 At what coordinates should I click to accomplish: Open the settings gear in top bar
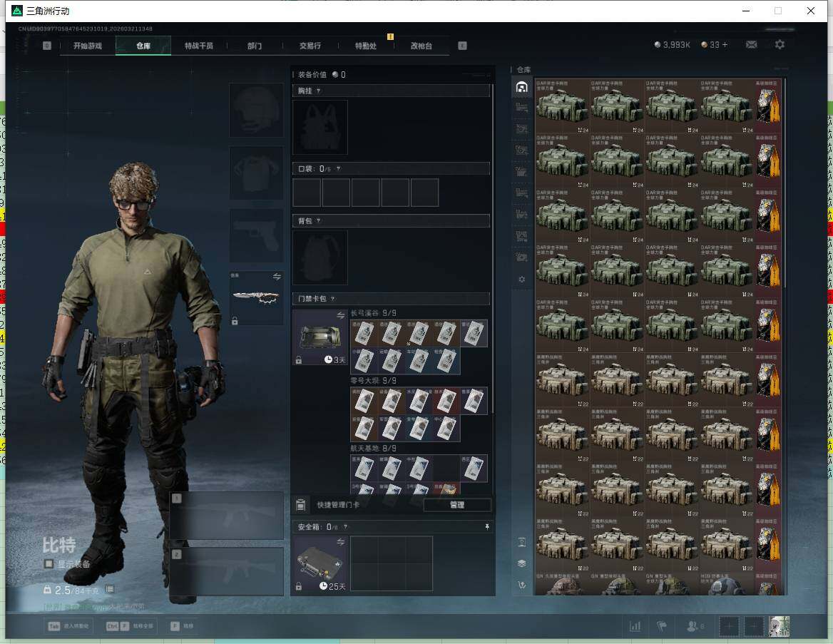click(x=780, y=44)
